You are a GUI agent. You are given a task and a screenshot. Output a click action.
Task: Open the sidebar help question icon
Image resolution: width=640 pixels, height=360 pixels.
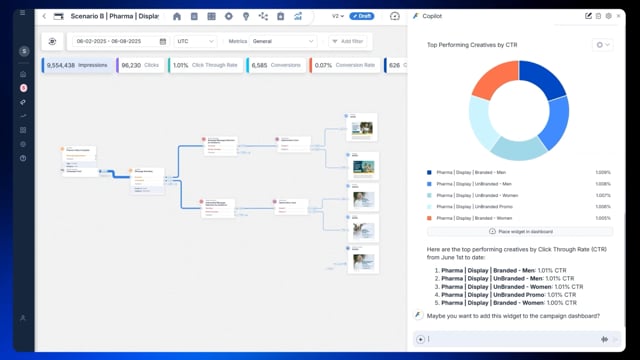[23, 158]
